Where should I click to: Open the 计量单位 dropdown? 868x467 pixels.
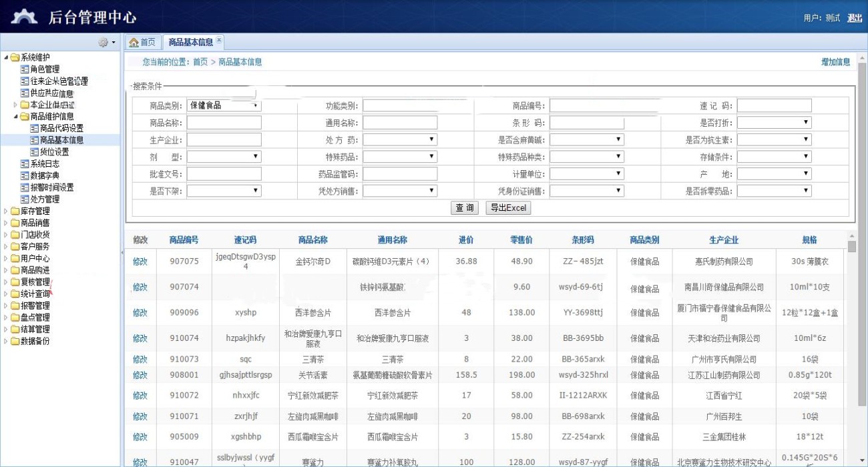(587, 174)
